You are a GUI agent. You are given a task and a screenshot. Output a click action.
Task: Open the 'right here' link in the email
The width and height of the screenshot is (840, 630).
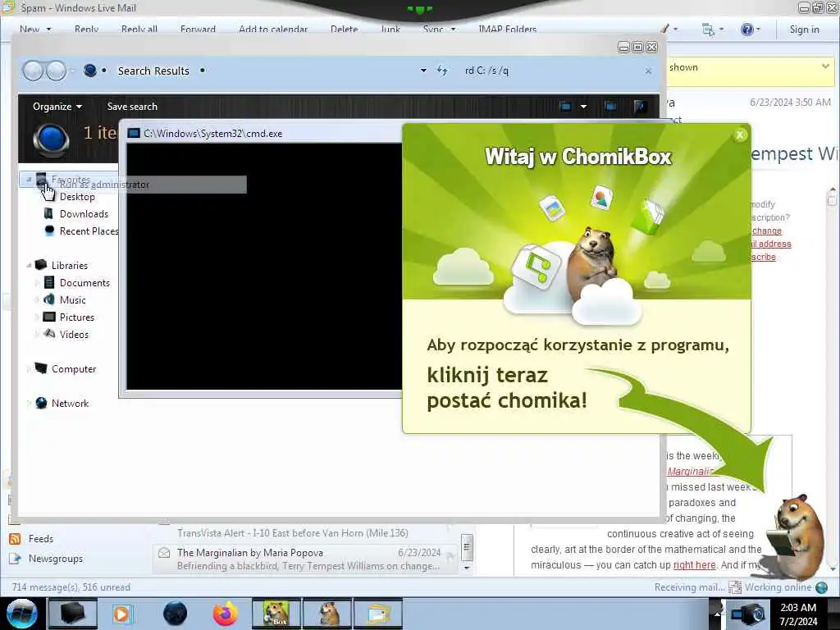coord(694,564)
